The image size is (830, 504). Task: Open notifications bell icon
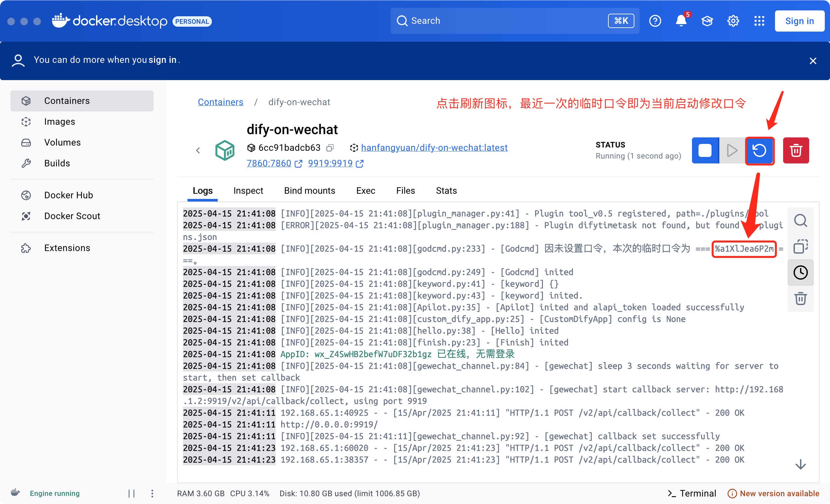click(681, 21)
